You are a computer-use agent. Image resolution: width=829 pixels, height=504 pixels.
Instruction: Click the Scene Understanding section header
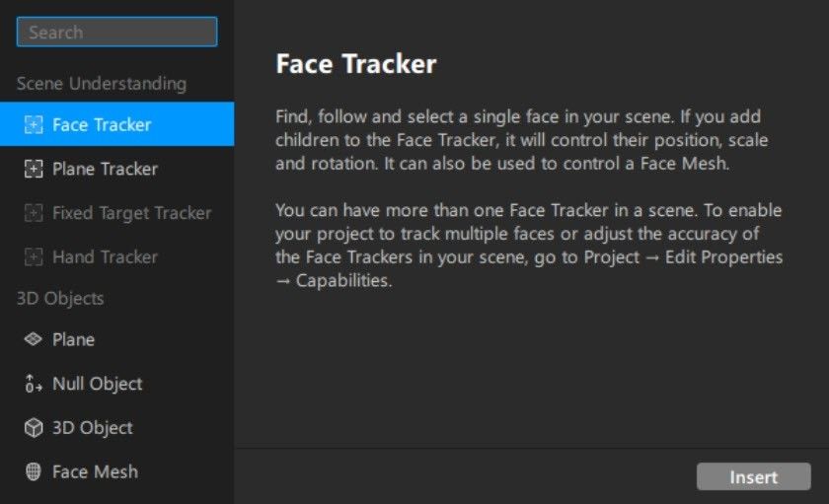click(102, 84)
